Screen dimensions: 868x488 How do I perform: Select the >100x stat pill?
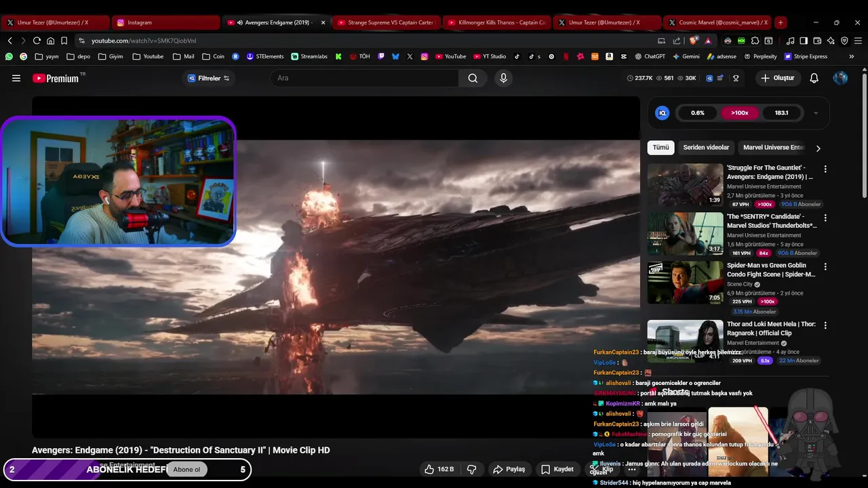click(740, 113)
